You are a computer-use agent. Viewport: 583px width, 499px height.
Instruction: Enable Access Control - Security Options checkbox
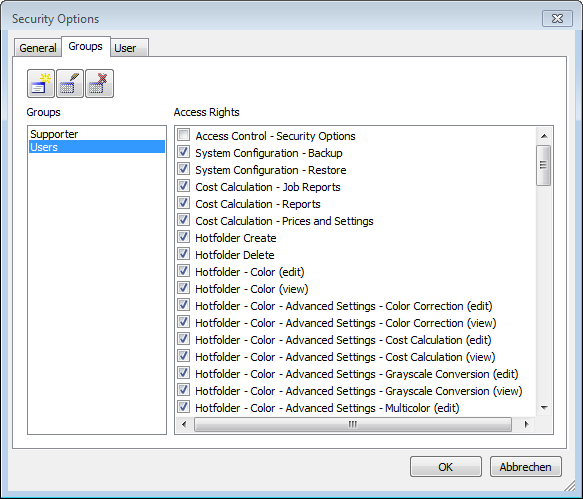(183, 135)
